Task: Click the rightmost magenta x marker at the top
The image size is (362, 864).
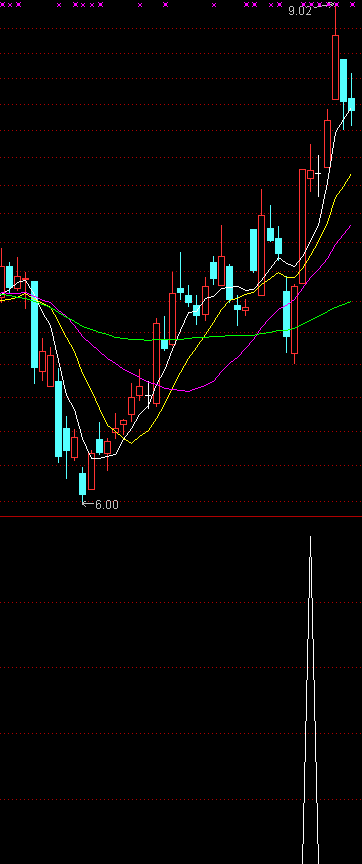Action: click(x=353, y=4)
